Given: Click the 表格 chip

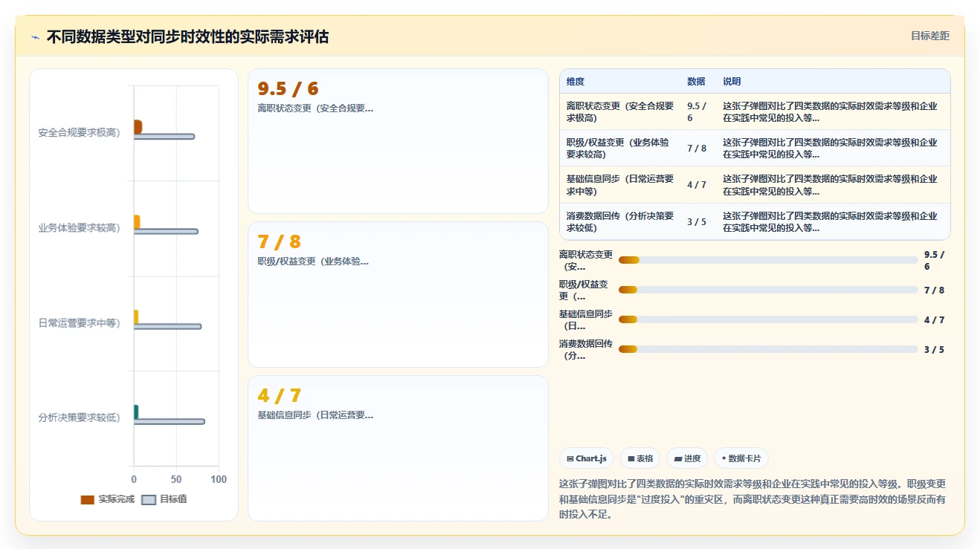Looking at the screenshot, I should pos(640,458).
